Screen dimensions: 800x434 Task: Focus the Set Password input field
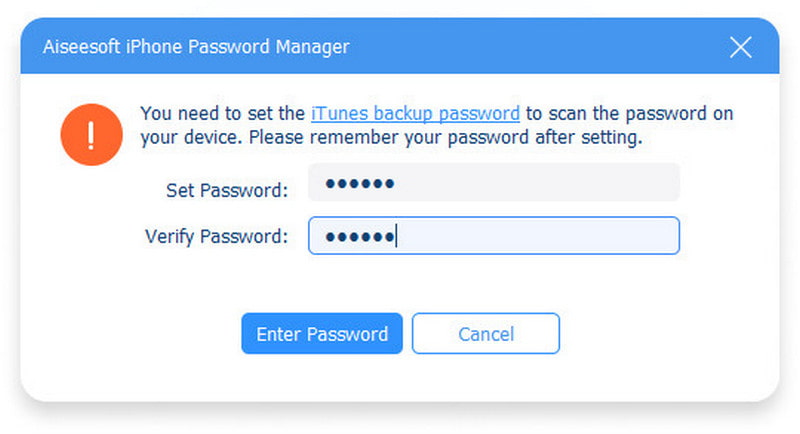(x=493, y=183)
